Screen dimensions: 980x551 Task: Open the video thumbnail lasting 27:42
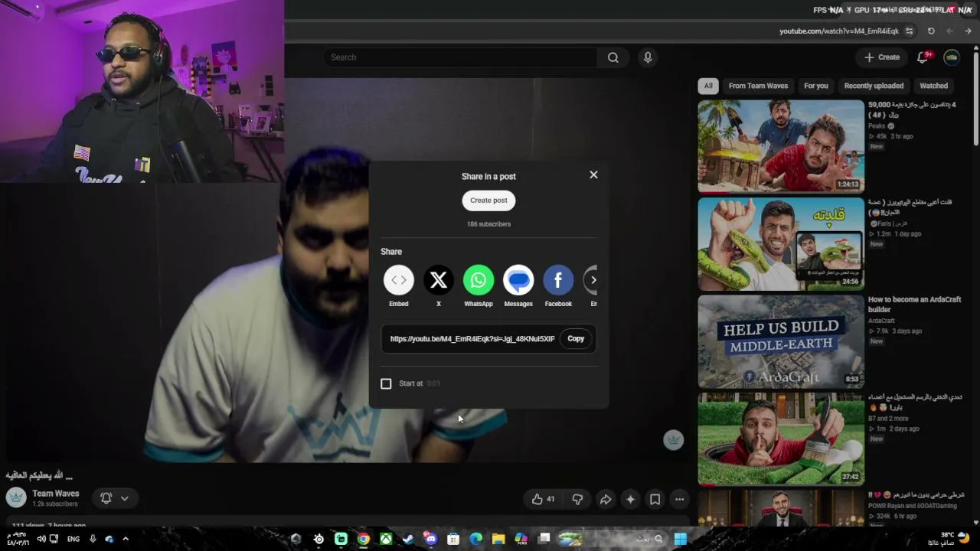(x=781, y=439)
